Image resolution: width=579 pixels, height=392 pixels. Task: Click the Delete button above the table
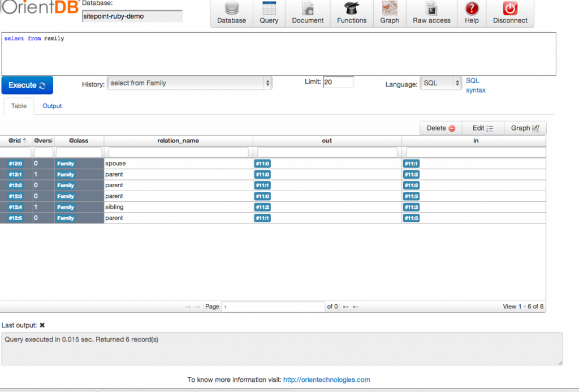440,128
